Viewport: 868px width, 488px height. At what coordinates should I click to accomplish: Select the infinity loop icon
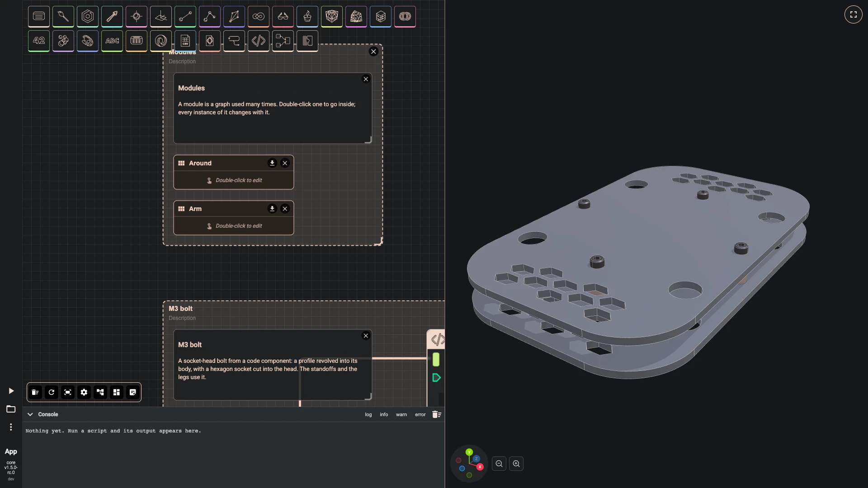pos(259,17)
